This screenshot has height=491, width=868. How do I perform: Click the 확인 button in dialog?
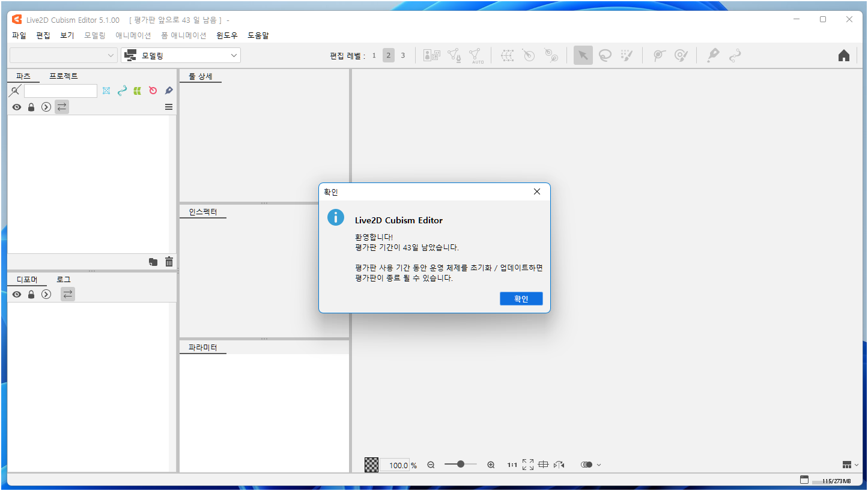click(x=521, y=298)
